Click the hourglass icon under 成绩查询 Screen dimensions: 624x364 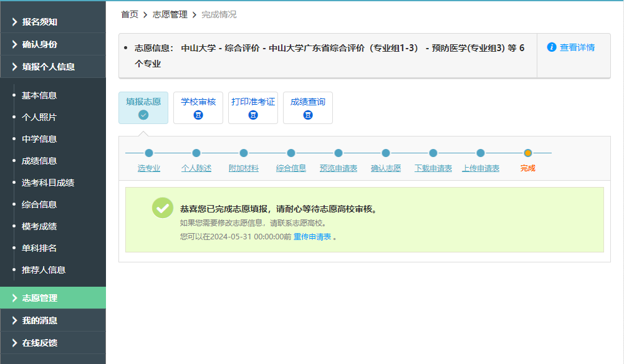pyautogui.click(x=308, y=115)
